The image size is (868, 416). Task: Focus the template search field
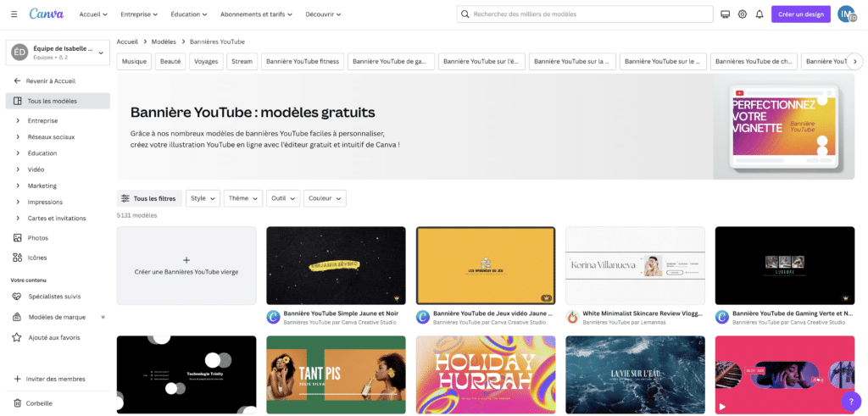coord(585,14)
